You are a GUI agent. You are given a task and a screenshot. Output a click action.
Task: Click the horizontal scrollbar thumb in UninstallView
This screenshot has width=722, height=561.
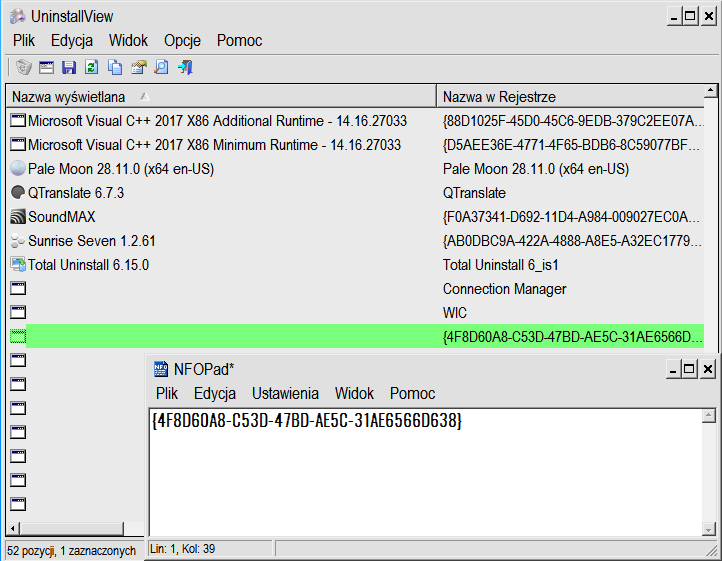coord(71,528)
